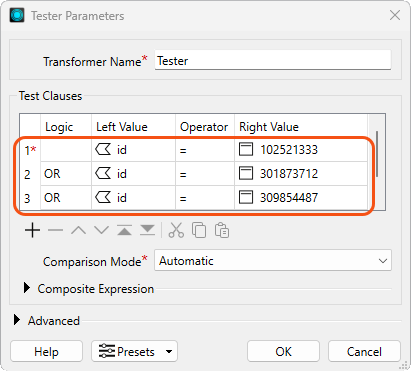The width and height of the screenshot is (411, 371).
Task: Click attribute icon in row 1 Left Value
Action: coord(103,149)
